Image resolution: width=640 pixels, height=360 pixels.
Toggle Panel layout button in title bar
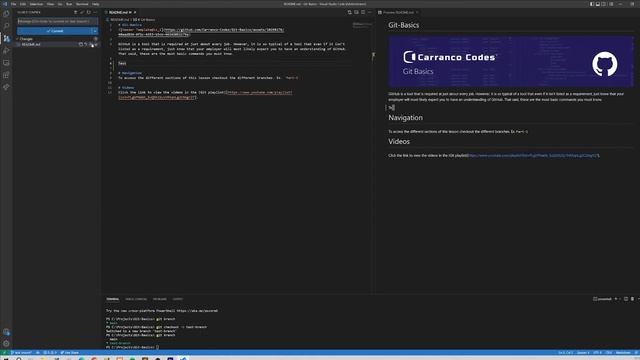[x=598, y=4]
